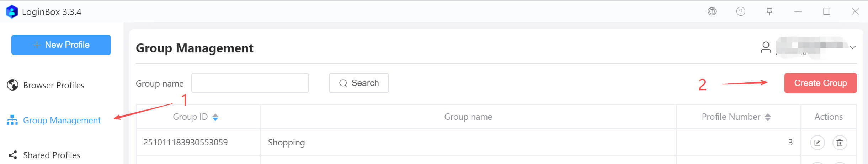Pin the window with the pin icon

pyautogui.click(x=769, y=11)
